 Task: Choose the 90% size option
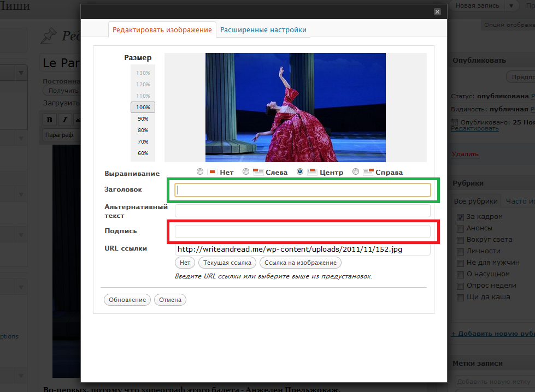point(143,119)
